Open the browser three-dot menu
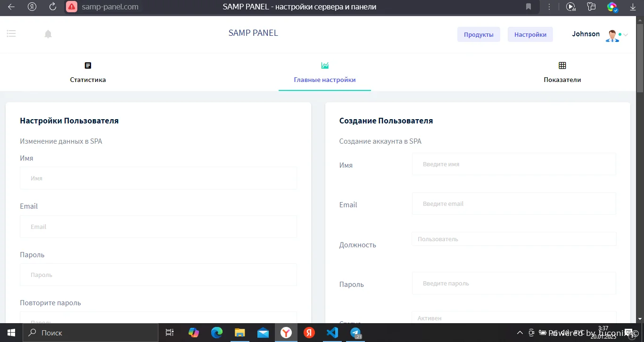The width and height of the screenshot is (644, 342). click(549, 7)
